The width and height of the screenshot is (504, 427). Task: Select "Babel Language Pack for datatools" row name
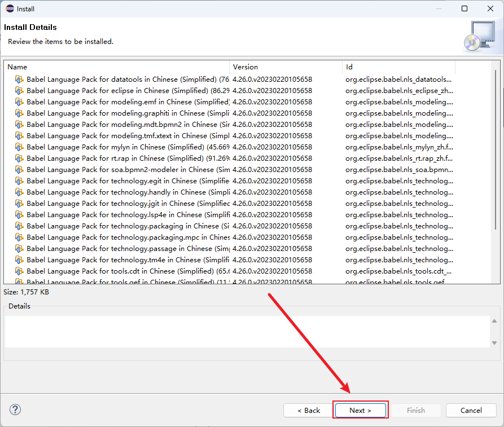tap(128, 80)
